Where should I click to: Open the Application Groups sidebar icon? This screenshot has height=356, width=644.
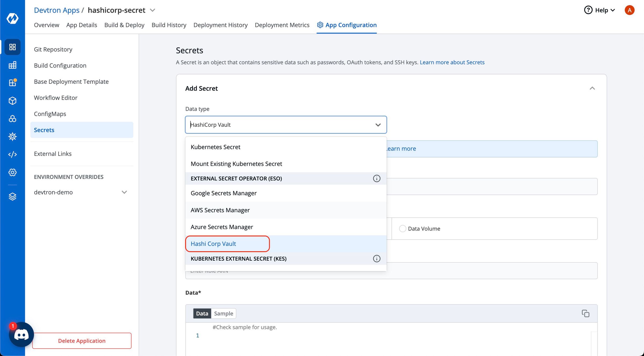[x=12, y=82]
